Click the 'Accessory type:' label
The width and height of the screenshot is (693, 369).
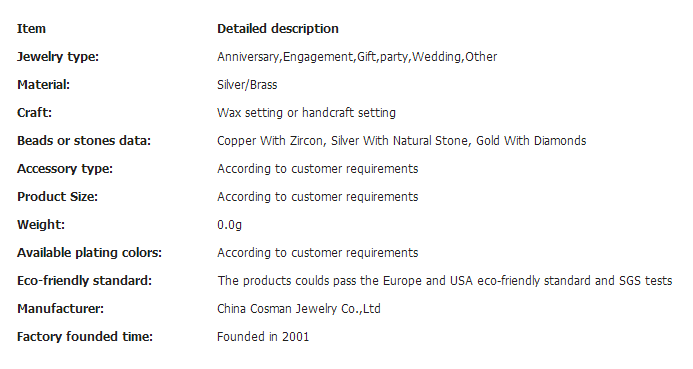[x=65, y=169]
